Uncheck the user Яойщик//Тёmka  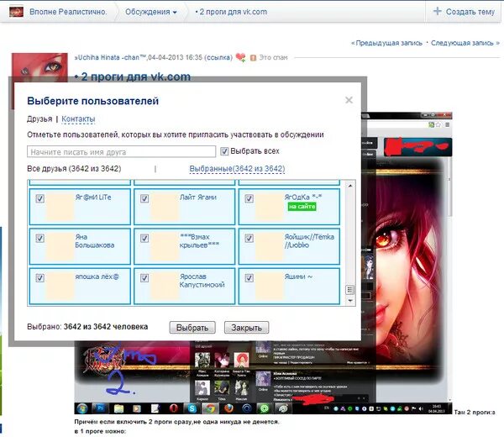pos(249,239)
